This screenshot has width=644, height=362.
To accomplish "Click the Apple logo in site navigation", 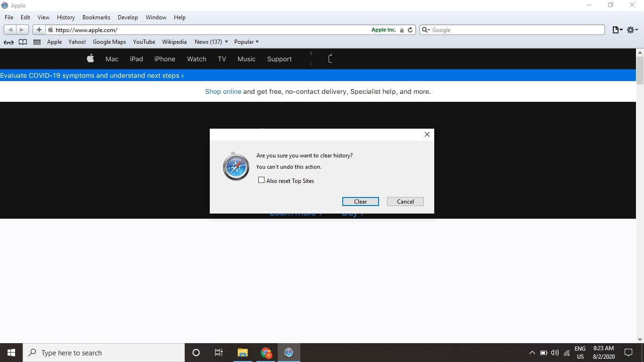I will click(91, 58).
